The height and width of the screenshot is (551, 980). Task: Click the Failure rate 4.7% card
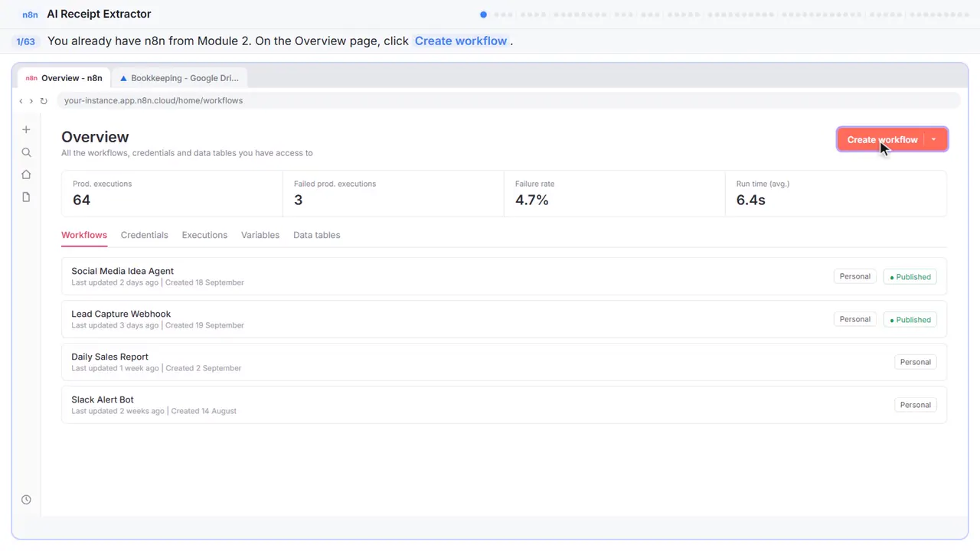click(x=614, y=194)
